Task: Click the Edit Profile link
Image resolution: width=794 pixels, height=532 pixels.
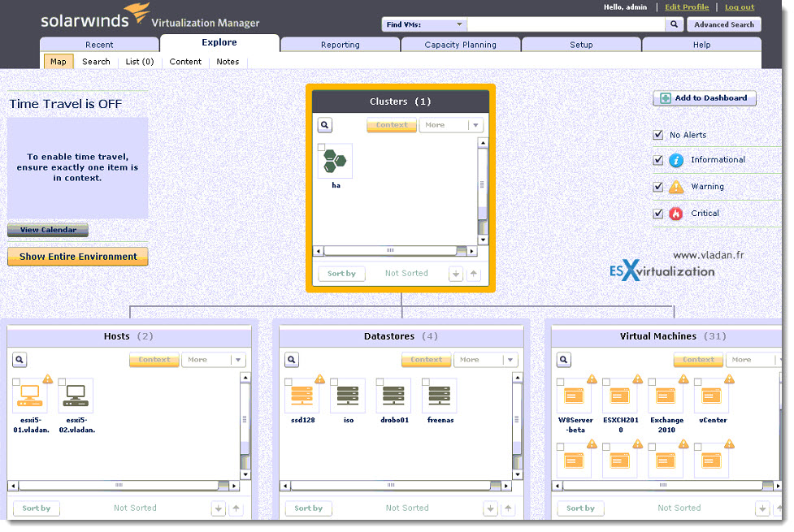Action: click(687, 7)
